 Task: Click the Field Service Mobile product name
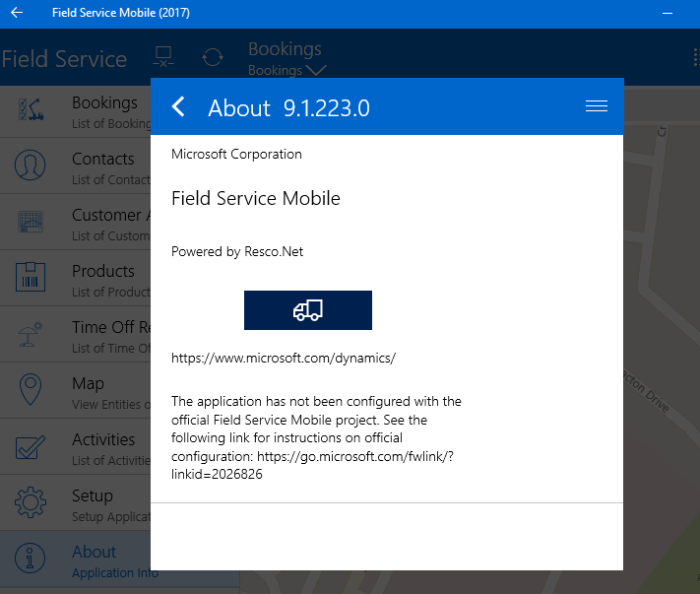tap(256, 198)
